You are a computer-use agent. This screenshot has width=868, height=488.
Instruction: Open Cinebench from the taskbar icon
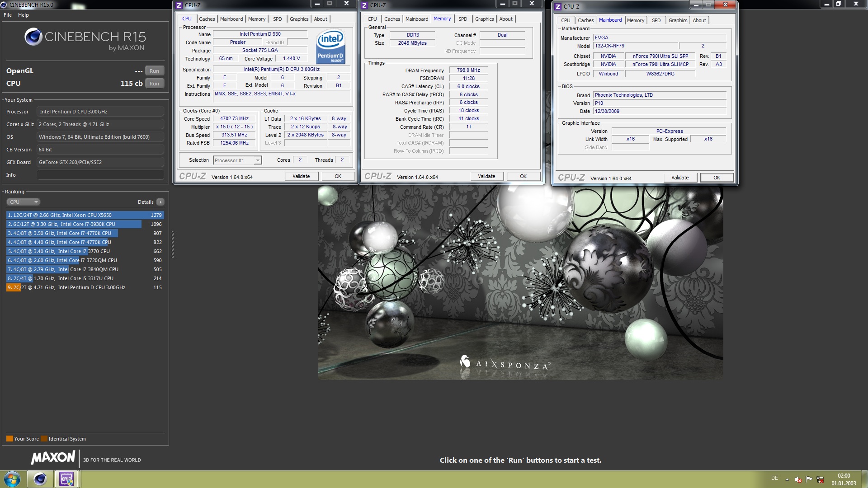coord(40,479)
